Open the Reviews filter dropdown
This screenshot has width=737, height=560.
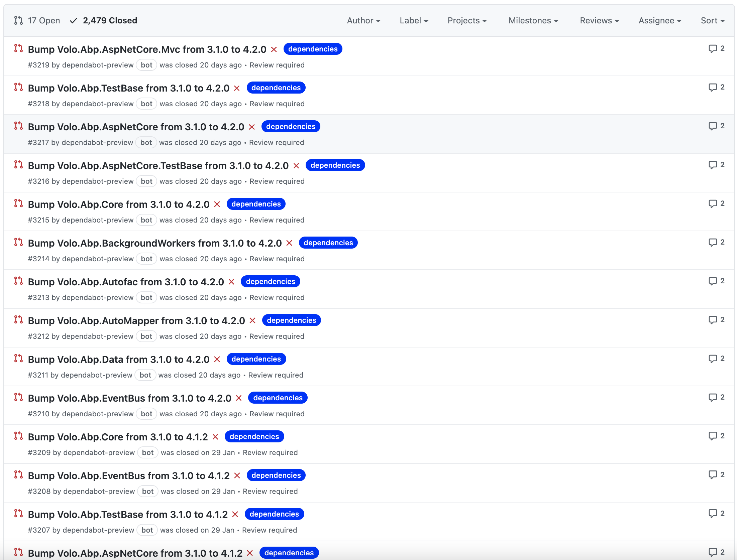[x=600, y=21]
